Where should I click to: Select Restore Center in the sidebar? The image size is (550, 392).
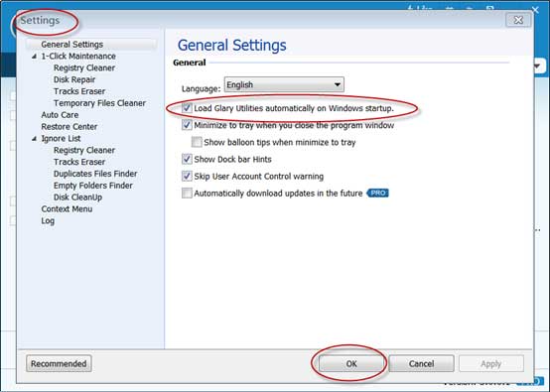pyautogui.click(x=69, y=127)
